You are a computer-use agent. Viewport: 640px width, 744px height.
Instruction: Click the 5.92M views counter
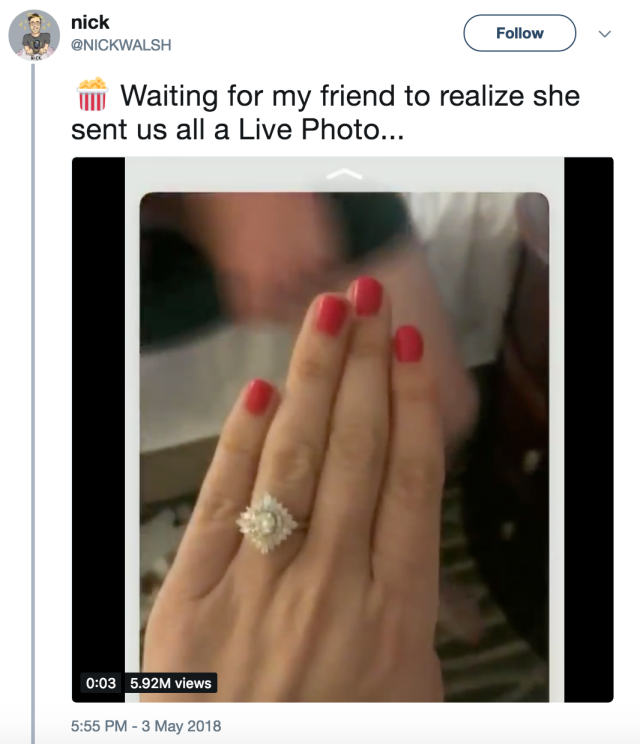[171, 683]
